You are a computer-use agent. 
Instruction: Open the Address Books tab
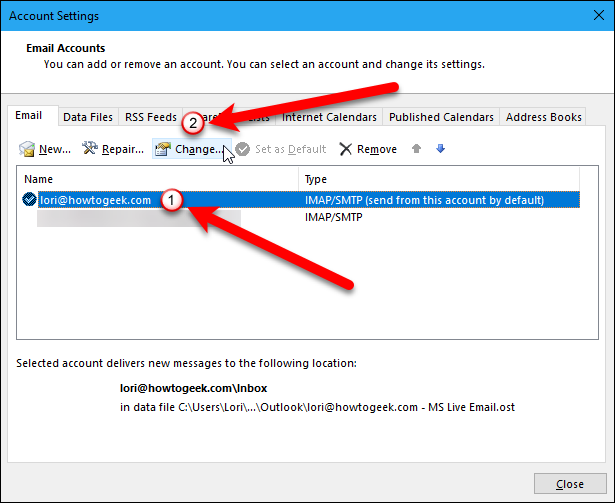click(543, 117)
